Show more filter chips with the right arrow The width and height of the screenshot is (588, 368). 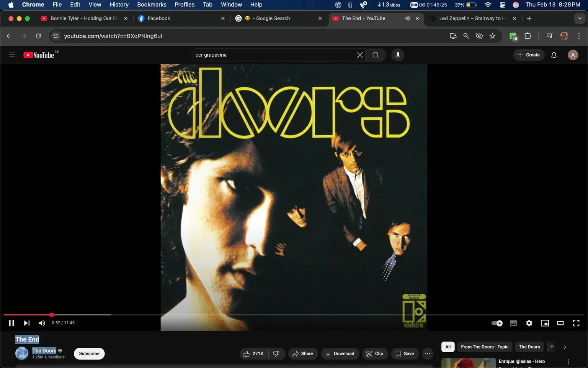pyautogui.click(x=564, y=347)
